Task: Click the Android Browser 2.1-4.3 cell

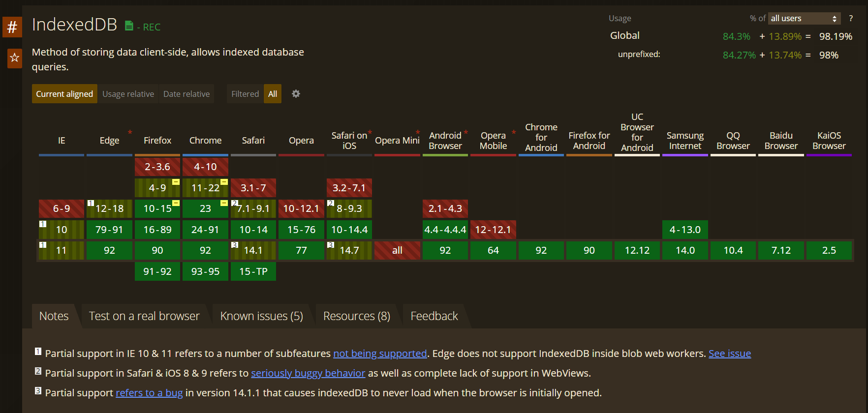Action: pyautogui.click(x=445, y=208)
